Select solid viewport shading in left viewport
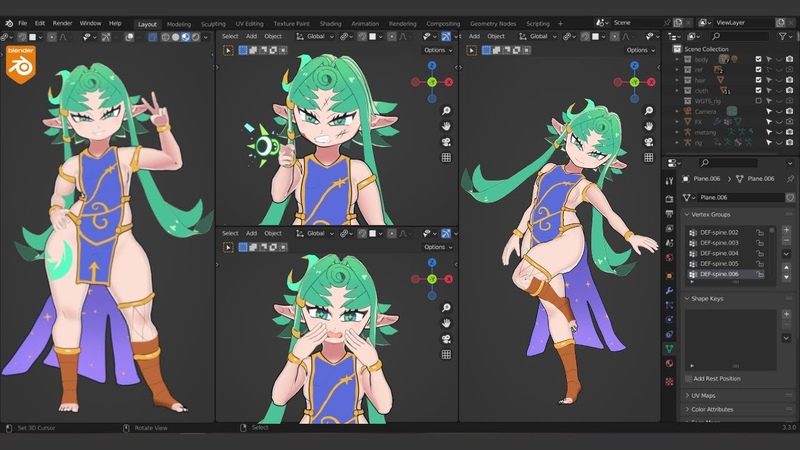This screenshot has width=800, height=450. (x=176, y=37)
